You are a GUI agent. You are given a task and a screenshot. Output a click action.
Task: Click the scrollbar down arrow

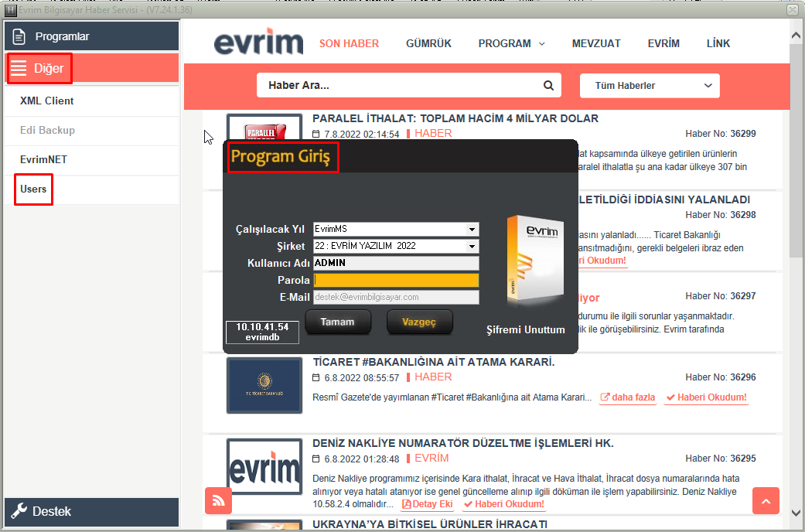796,513
